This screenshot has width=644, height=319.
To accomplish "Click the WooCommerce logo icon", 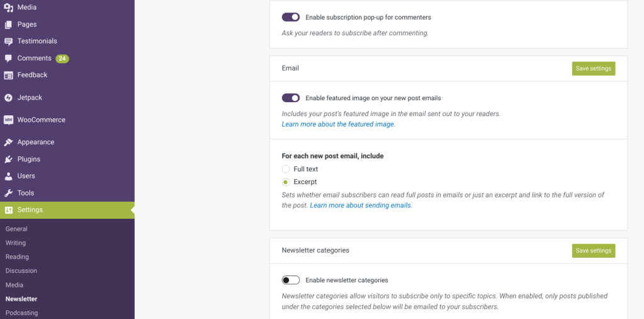I will point(8,120).
